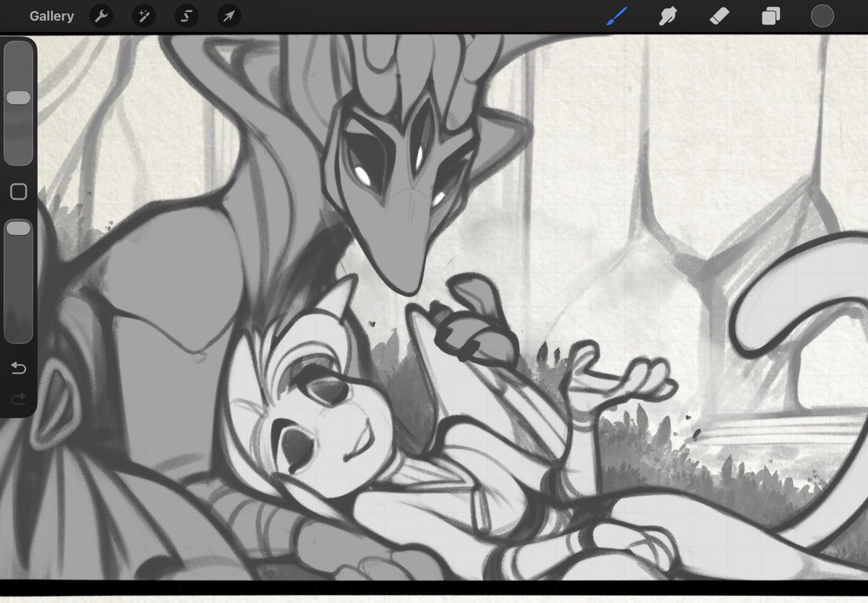Tap the Modify square button on sidebar
This screenshot has width=868, height=603.
pyautogui.click(x=18, y=192)
